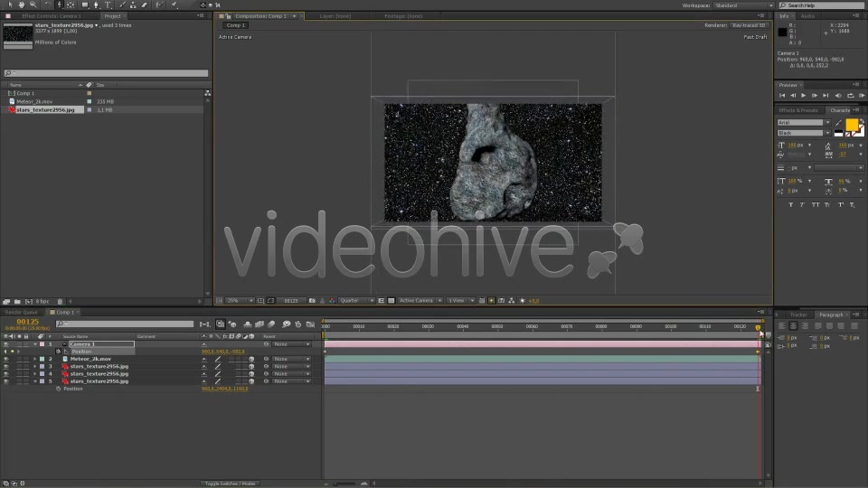868x488 pixels.
Task: Open the Active Camera view dropdown
Action: pyautogui.click(x=420, y=300)
